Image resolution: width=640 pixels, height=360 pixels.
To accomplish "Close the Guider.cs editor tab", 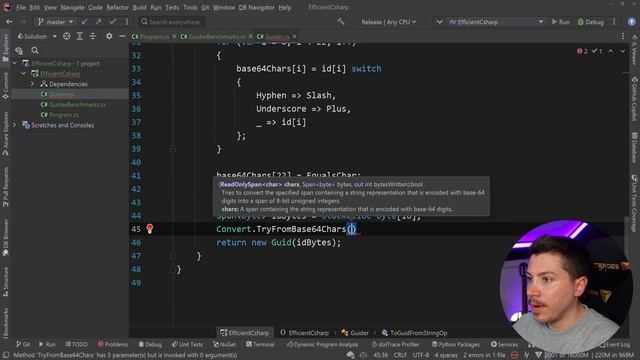I will tap(294, 36).
